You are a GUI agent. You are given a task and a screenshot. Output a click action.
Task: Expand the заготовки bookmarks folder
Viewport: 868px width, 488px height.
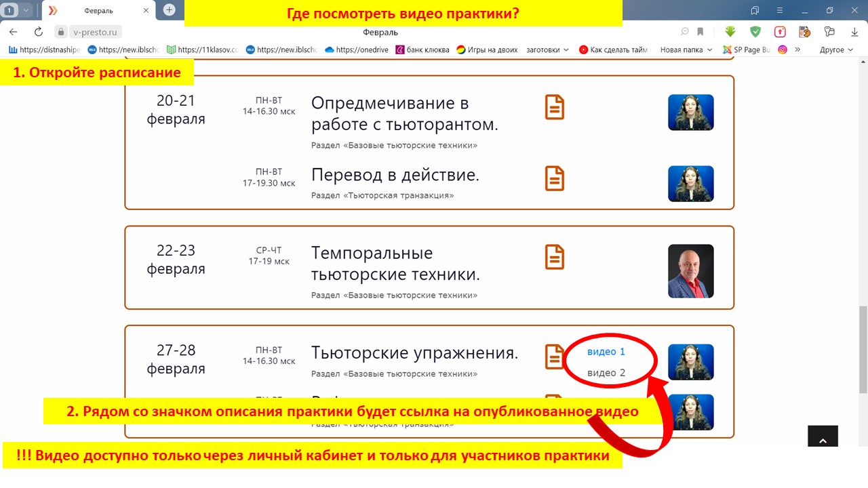(x=548, y=49)
